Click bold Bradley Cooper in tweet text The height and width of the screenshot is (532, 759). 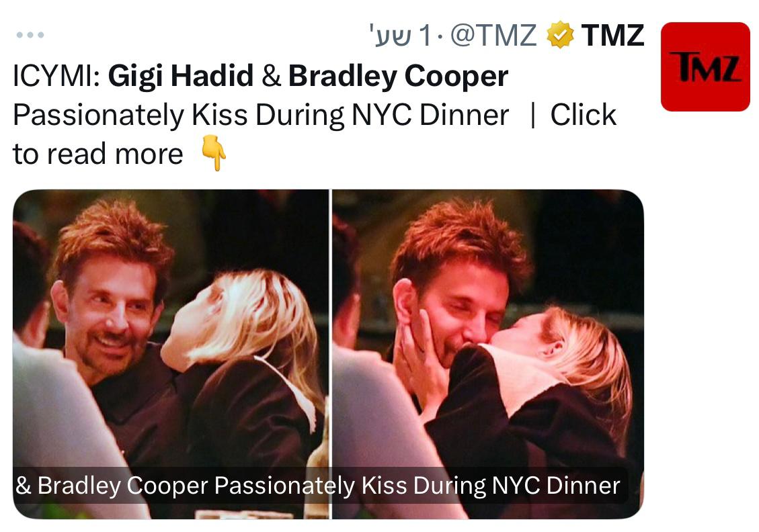[x=398, y=77]
